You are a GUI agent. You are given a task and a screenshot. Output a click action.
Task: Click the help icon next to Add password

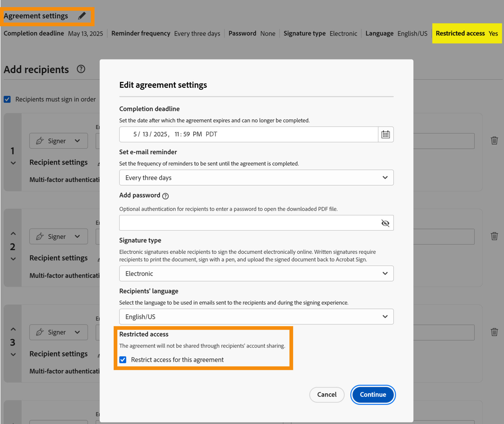(x=165, y=196)
